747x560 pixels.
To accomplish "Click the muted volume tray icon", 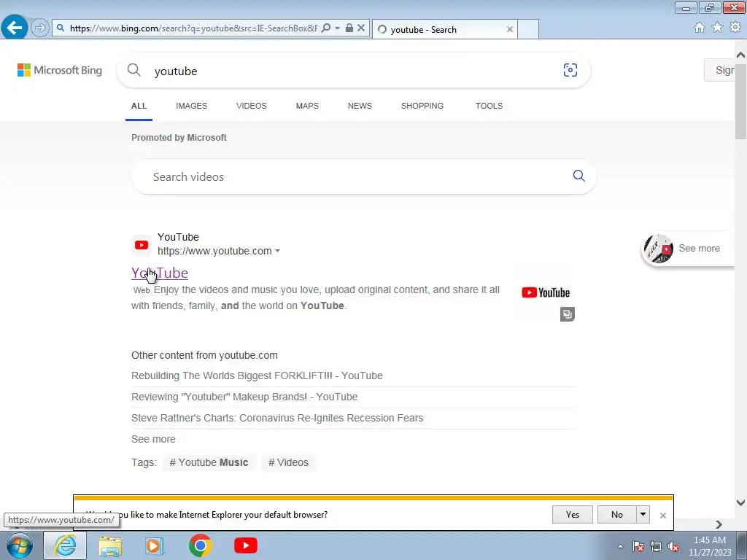I will pyautogui.click(x=673, y=546).
